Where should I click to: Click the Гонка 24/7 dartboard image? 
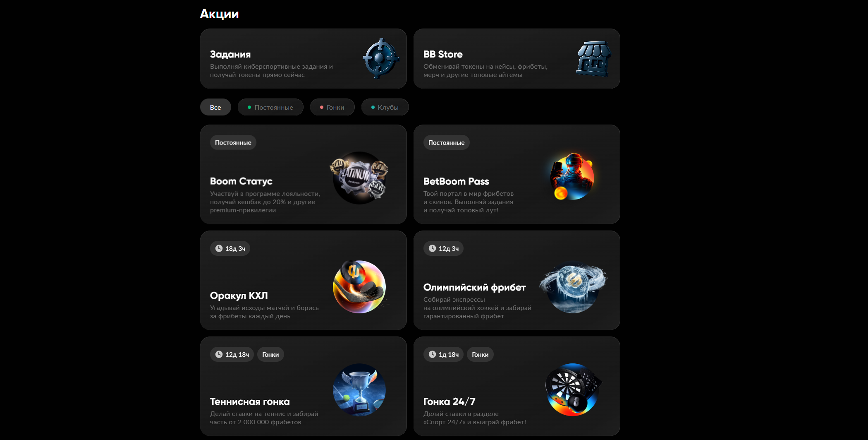pos(573,390)
